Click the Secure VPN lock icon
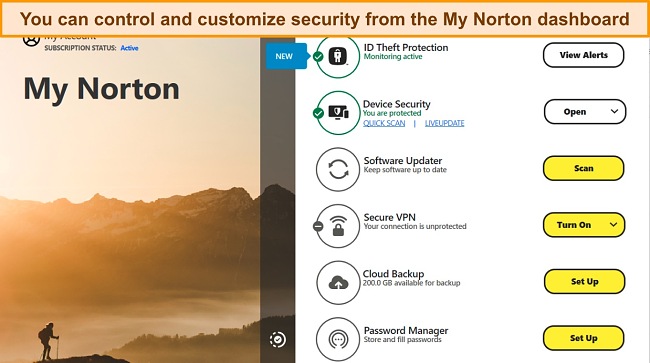The width and height of the screenshot is (650, 363). (338, 226)
